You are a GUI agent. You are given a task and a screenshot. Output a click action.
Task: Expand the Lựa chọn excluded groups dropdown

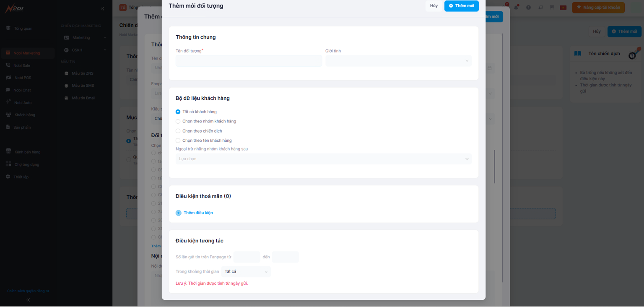point(323,159)
